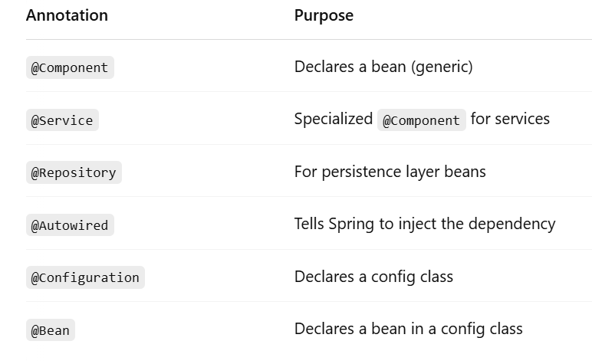Click inline @Component tag in Service description

421,120
